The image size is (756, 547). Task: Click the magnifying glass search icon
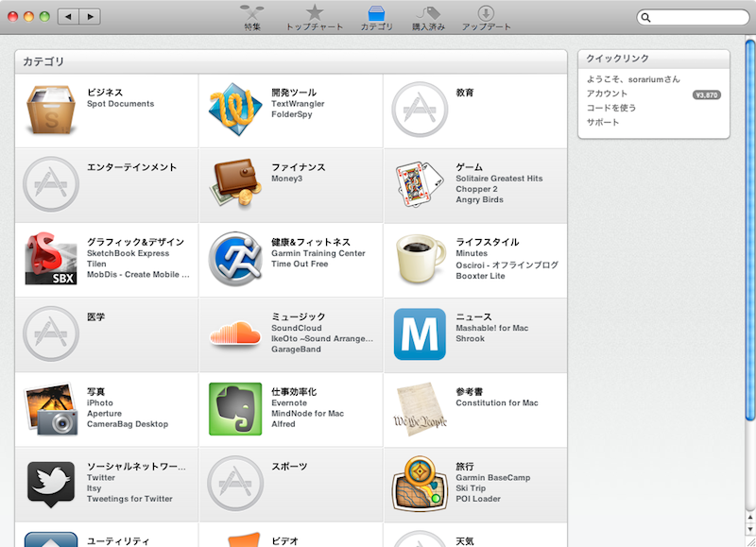(x=646, y=18)
